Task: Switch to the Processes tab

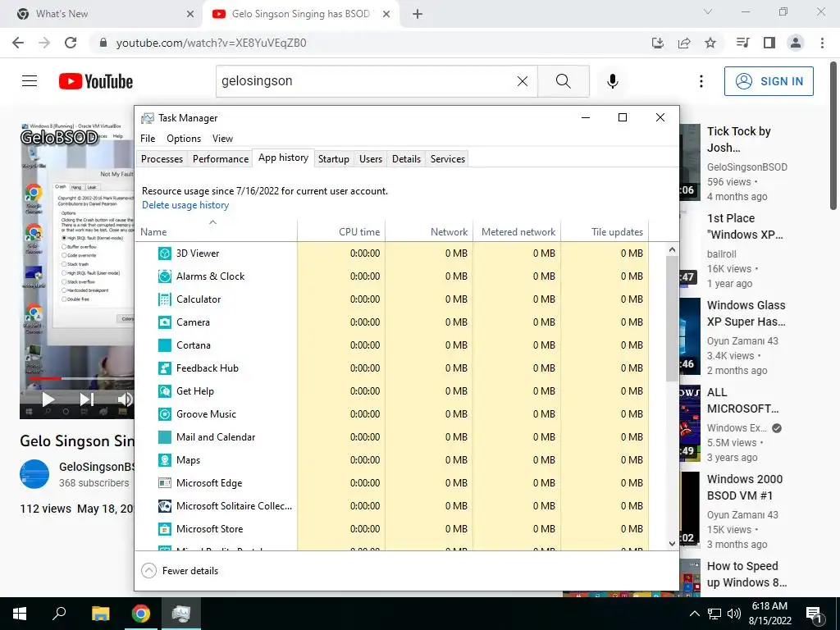Action: click(x=162, y=159)
